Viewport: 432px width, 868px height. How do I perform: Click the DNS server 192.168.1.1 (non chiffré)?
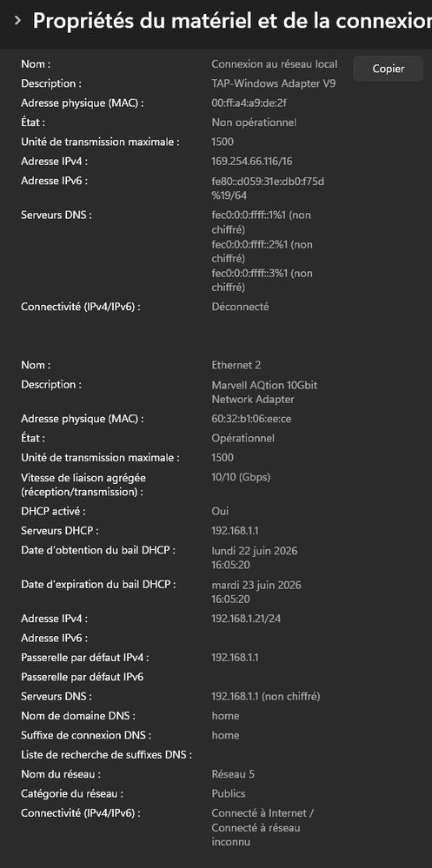[x=265, y=696]
